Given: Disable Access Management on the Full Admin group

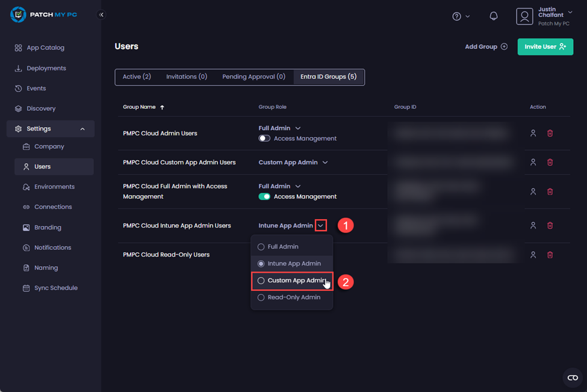Looking at the screenshot, I should pyautogui.click(x=264, y=196).
